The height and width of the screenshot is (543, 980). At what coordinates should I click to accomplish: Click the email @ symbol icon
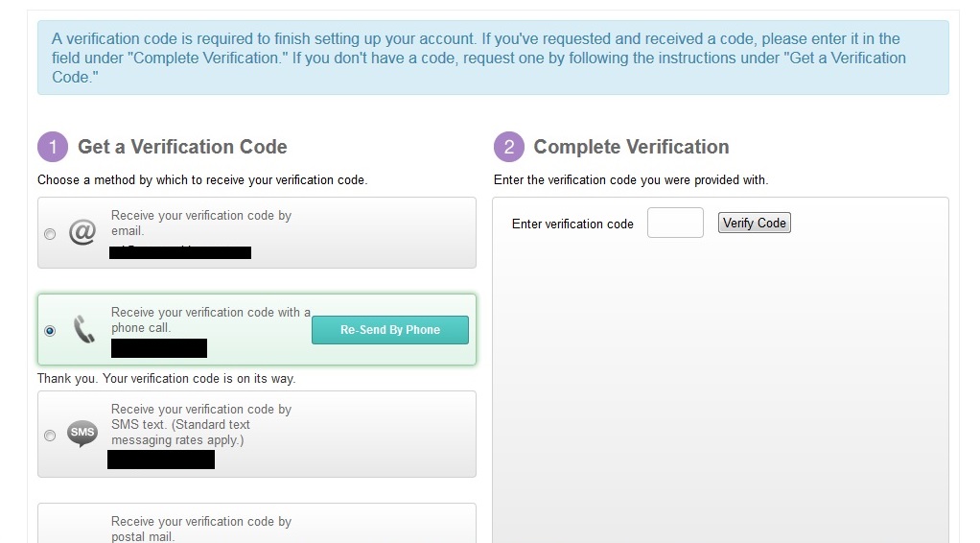point(82,232)
